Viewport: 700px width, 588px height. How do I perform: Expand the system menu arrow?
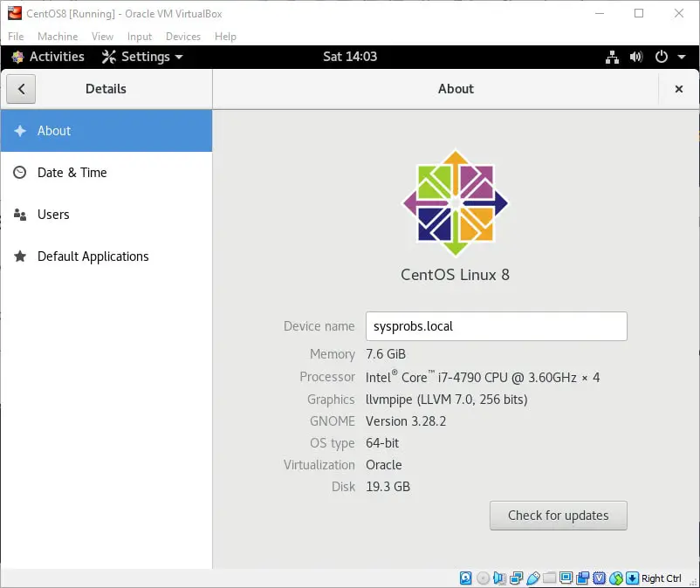[682, 57]
